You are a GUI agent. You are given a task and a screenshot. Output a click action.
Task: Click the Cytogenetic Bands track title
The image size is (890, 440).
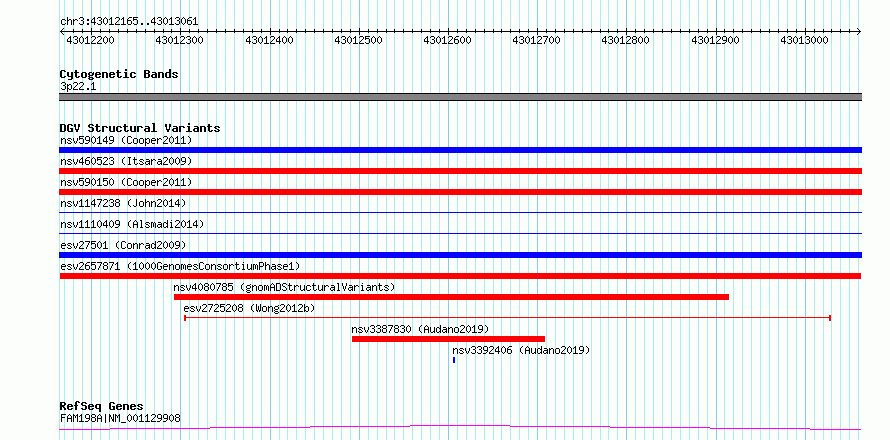coord(119,74)
